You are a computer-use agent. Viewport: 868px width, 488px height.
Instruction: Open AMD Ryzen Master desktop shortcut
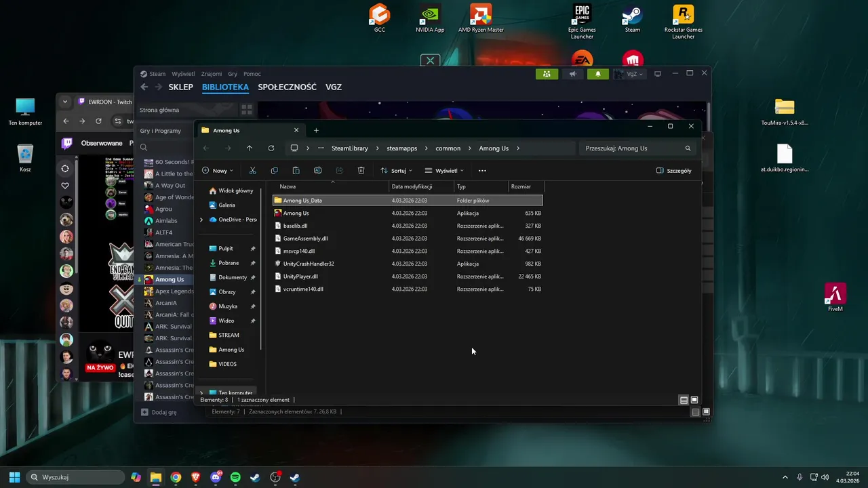coord(481,18)
